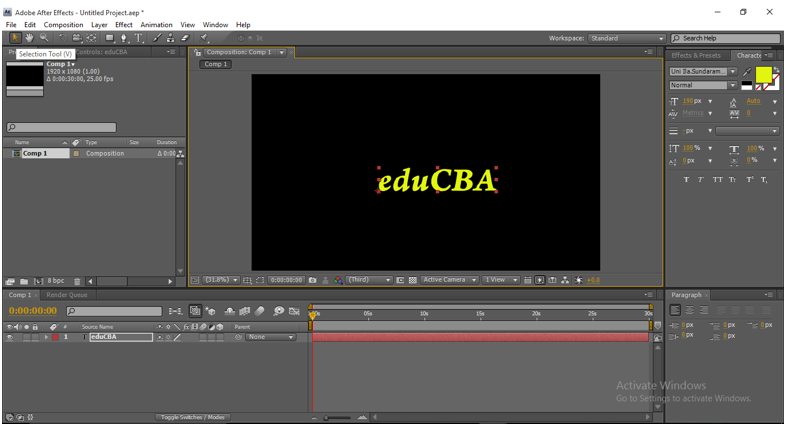Click viewer timecode 0:00:00:00 button

[286, 280]
